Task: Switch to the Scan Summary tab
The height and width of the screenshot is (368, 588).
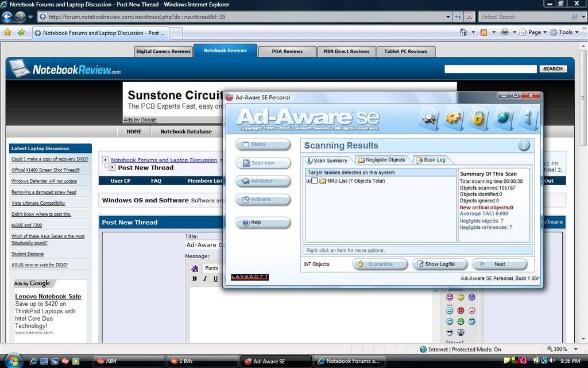Action: (x=327, y=160)
